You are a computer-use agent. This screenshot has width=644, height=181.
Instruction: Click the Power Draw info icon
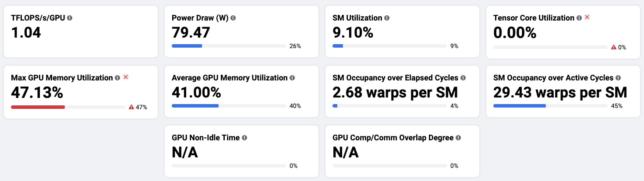pos(233,18)
